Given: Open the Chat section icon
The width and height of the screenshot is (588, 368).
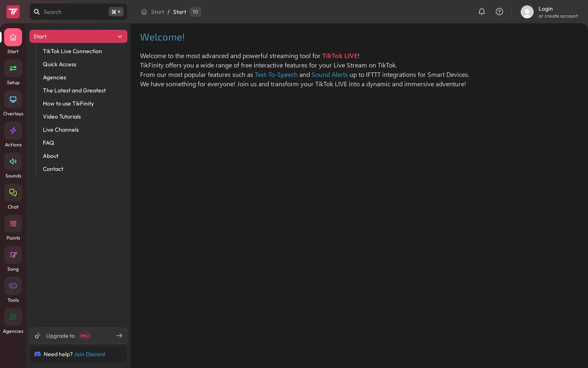Looking at the screenshot, I should click(x=13, y=193).
